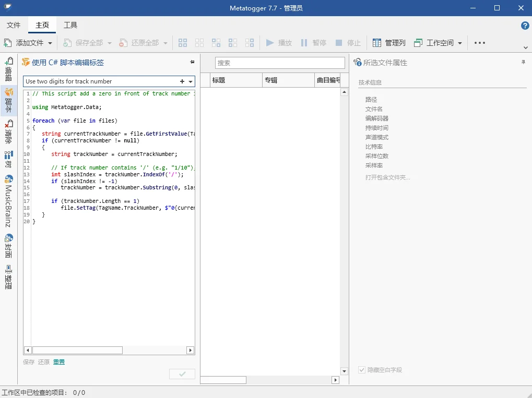This screenshot has height=398, width=532.
Task: Open the 编辑 sidebar panel
Action: click(x=9, y=69)
